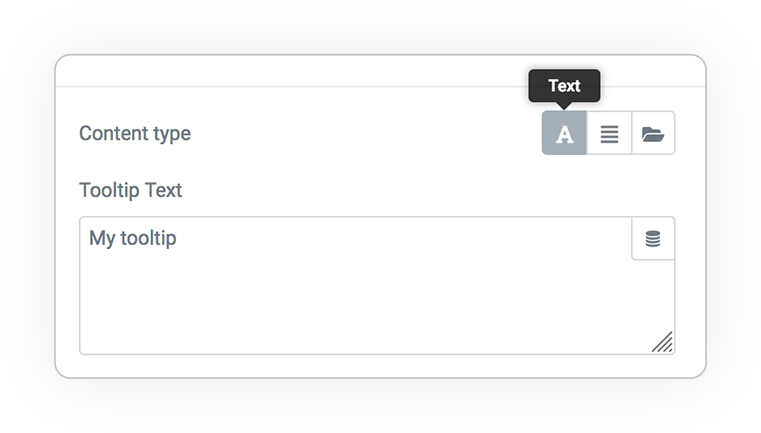Viewport: 761px width, 433px height.
Task: Pick the template folder content type icon
Action: click(x=653, y=133)
